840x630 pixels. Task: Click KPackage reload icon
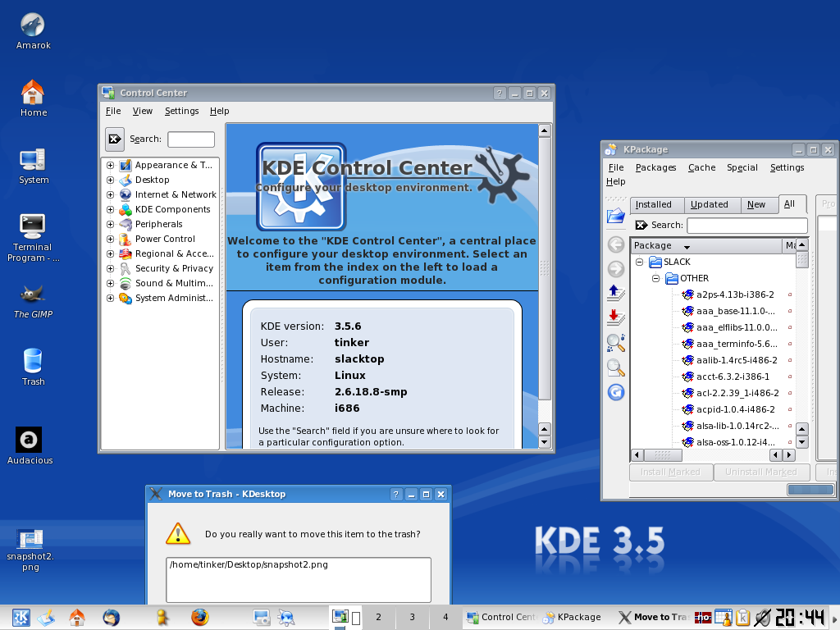point(615,392)
